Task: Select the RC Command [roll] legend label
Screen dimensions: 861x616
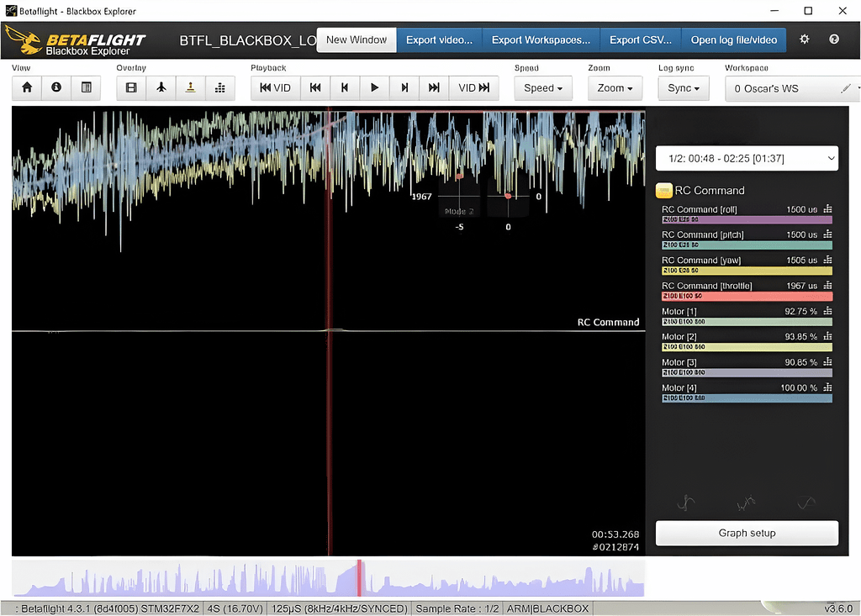Action: pos(699,209)
